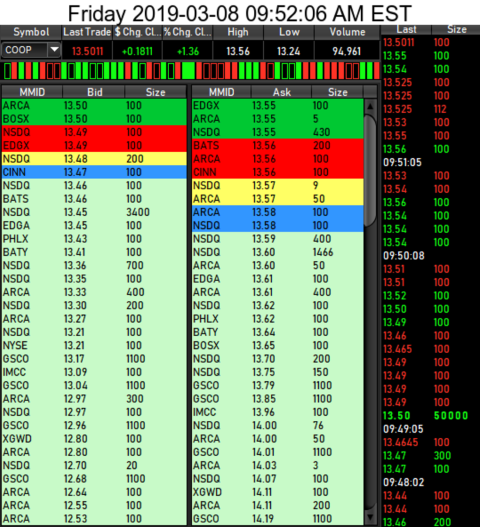Select the BOSX bid row at 13.50
This screenshot has height=527, width=480.
[94, 119]
